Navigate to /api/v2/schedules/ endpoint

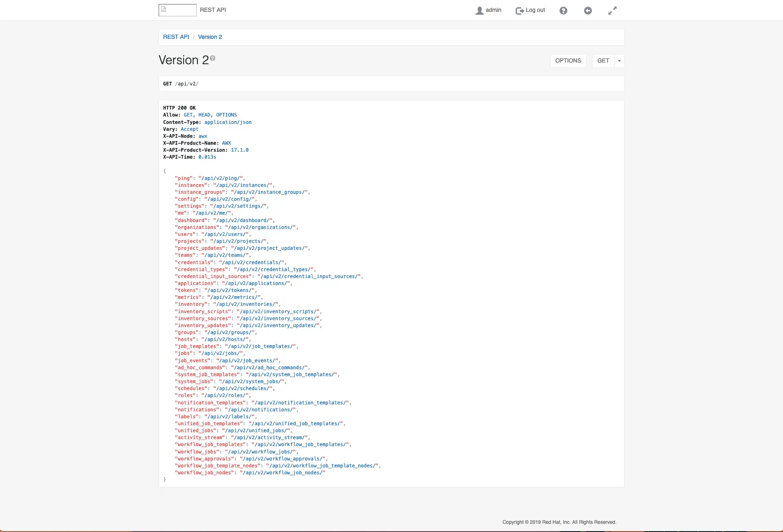(242, 388)
